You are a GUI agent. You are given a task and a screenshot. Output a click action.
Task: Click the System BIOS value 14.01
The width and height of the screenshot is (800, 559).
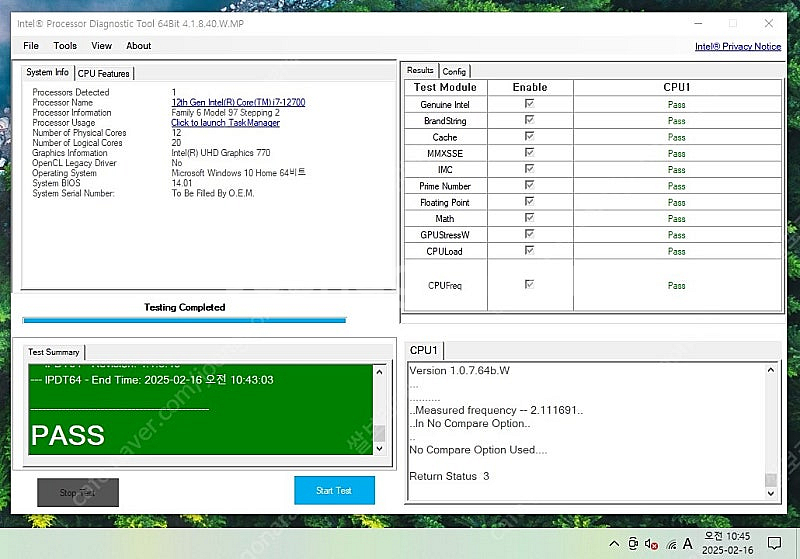point(182,183)
